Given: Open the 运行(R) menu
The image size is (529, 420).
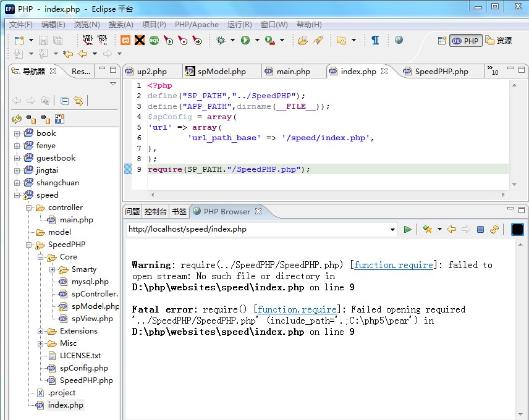Looking at the screenshot, I should point(240,25).
